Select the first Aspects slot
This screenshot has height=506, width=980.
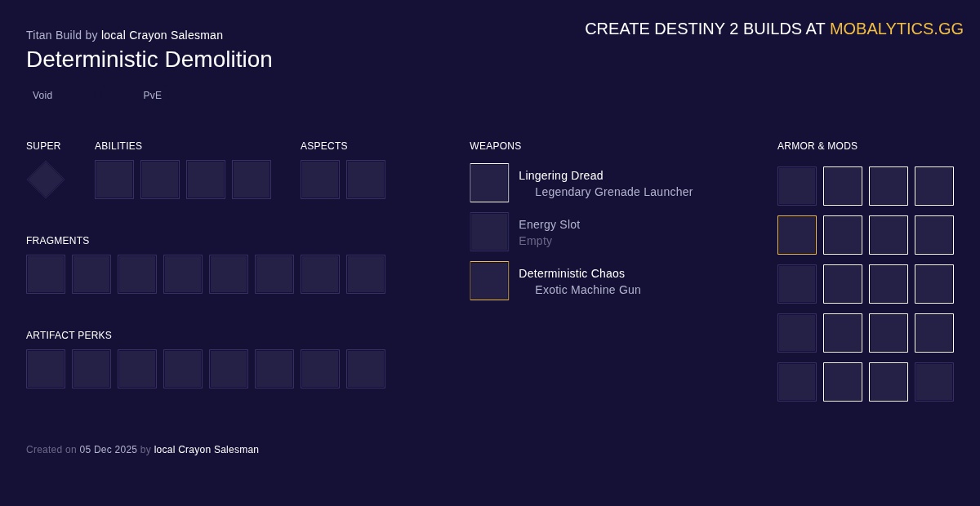tap(320, 180)
